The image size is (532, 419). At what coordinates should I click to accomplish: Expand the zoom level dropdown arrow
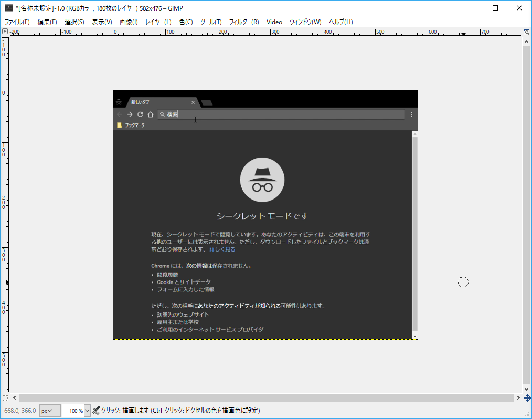pos(87,411)
